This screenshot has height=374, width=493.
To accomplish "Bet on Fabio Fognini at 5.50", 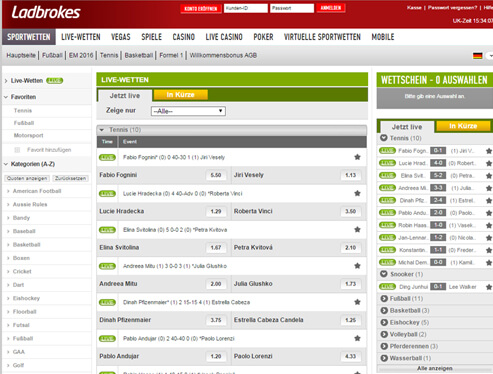I will pos(216,175).
